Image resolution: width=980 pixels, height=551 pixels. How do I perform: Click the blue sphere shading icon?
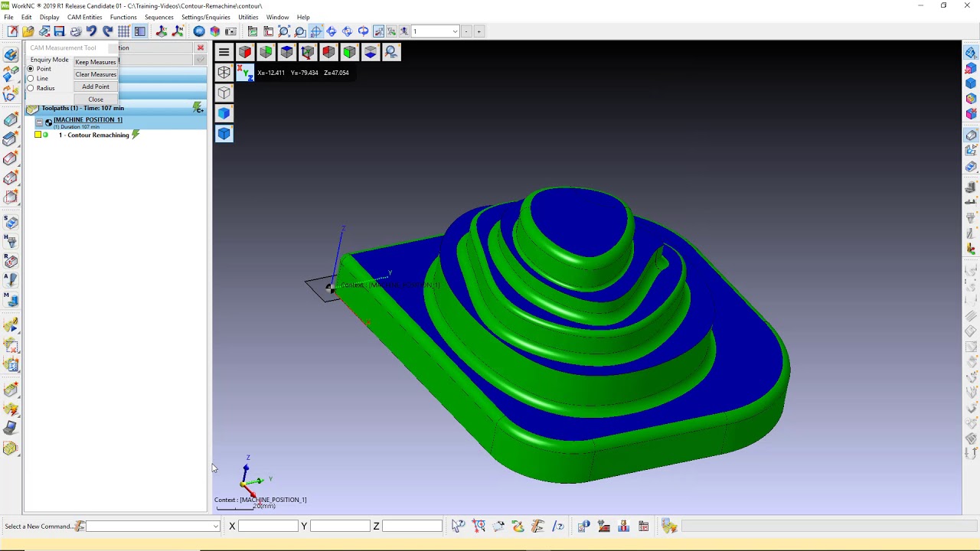click(199, 31)
